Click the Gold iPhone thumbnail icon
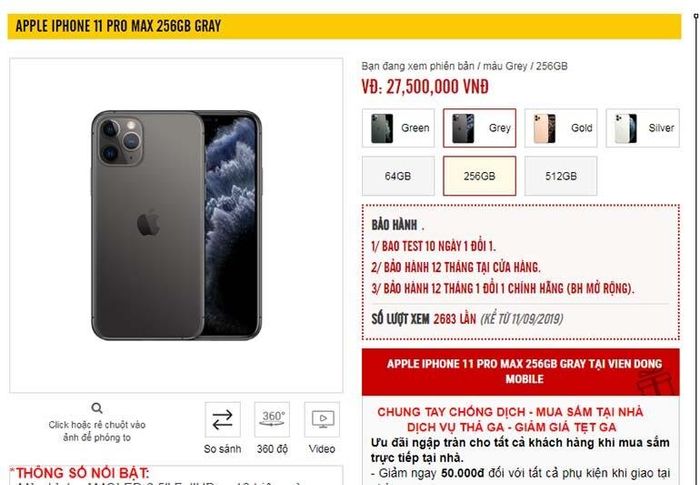This screenshot has height=485, width=700. (x=545, y=128)
